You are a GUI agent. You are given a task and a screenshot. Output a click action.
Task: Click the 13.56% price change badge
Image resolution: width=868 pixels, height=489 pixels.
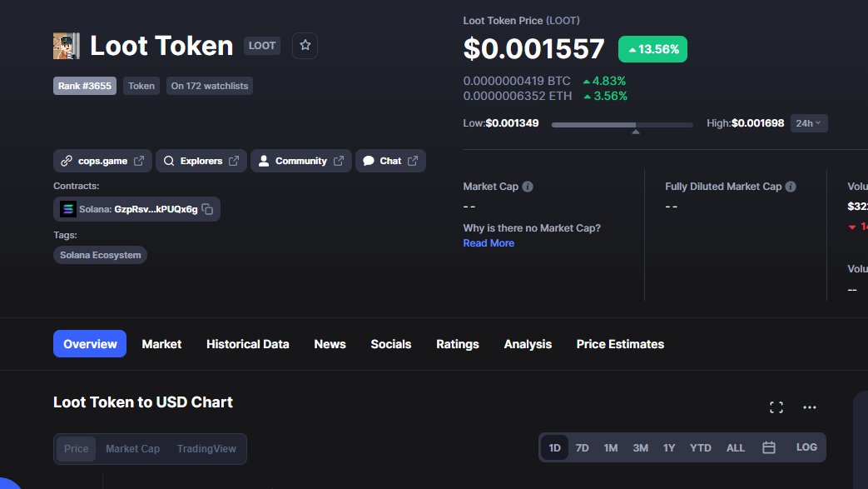click(x=652, y=49)
